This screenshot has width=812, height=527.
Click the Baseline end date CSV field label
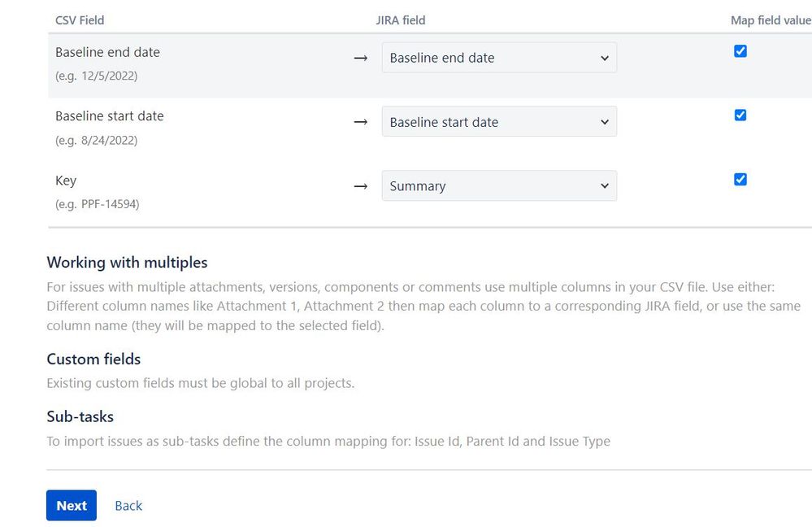point(108,52)
